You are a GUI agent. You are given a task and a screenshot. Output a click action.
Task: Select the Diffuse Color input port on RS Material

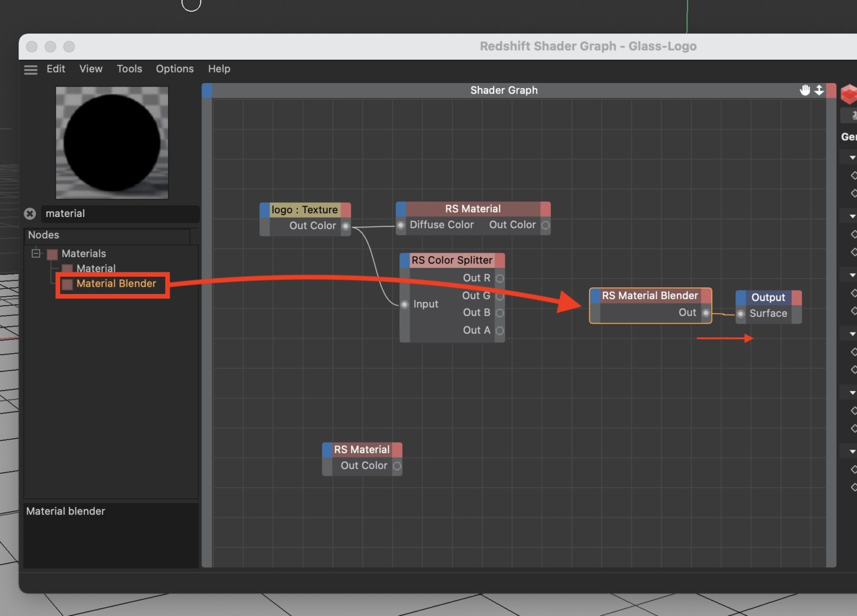(401, 225)
